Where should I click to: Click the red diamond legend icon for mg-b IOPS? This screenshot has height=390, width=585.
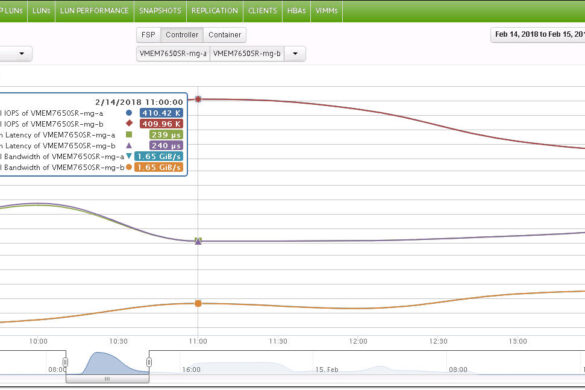click(129, 123)
